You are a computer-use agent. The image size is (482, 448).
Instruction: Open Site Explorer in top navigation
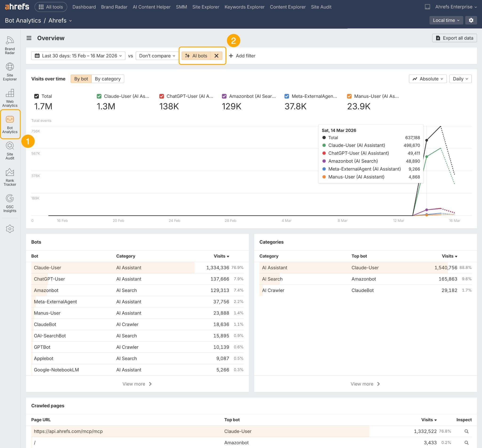(x=206, y=7)
